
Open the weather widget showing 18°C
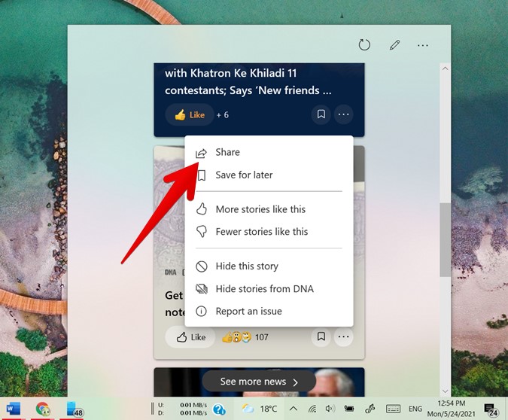point(258,409)
